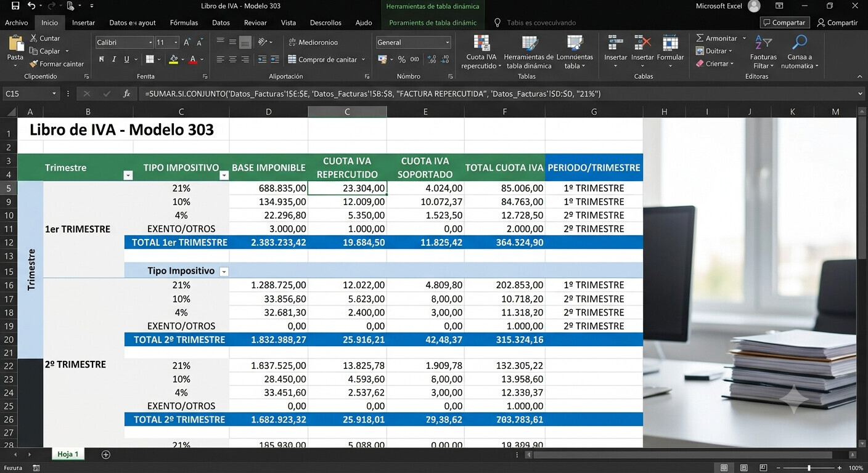Click the save floppy disk icon

[x=15, y=6]
